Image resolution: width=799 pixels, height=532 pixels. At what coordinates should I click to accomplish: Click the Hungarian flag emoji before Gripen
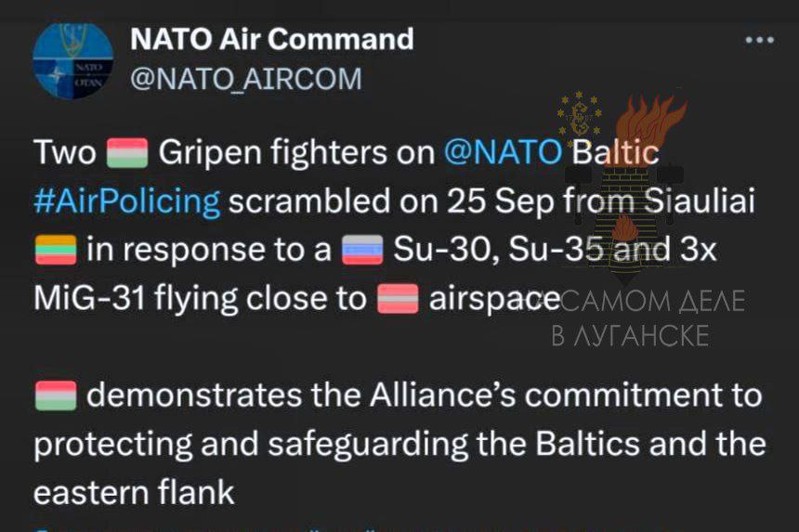127,152
